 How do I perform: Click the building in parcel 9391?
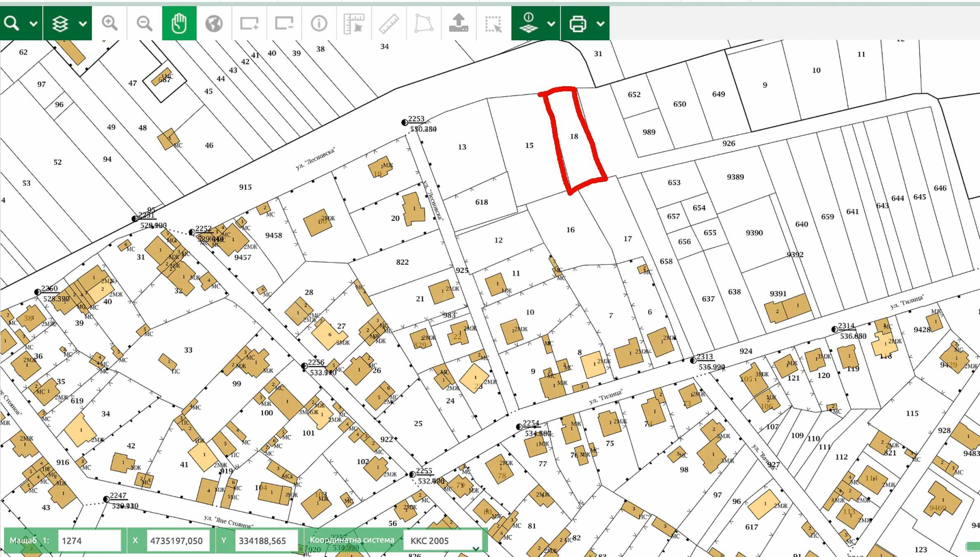(x=787, y=308)
